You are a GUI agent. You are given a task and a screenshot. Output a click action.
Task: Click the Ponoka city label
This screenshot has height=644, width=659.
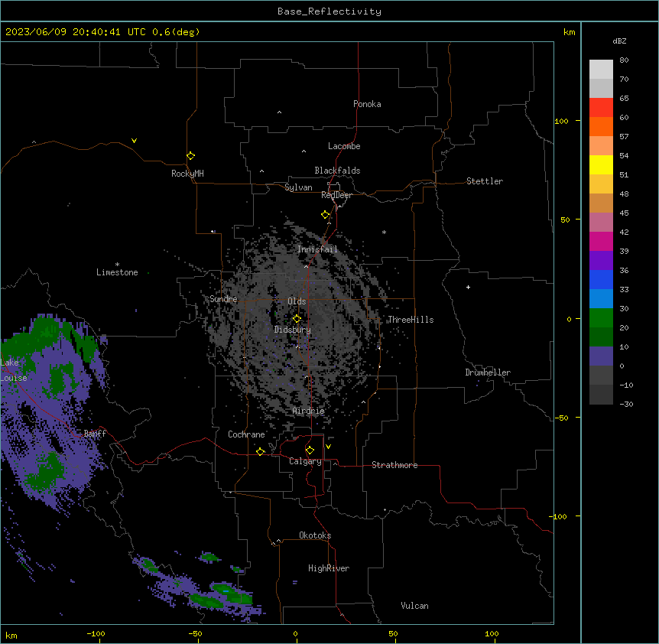tap(367, 104)
